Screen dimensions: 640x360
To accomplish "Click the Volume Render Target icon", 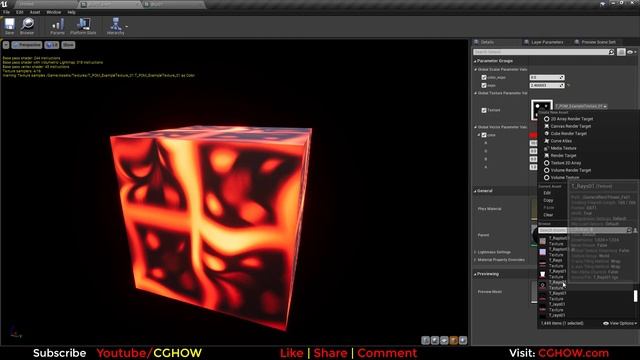I will pyautogui.click(x=547, y=170).
